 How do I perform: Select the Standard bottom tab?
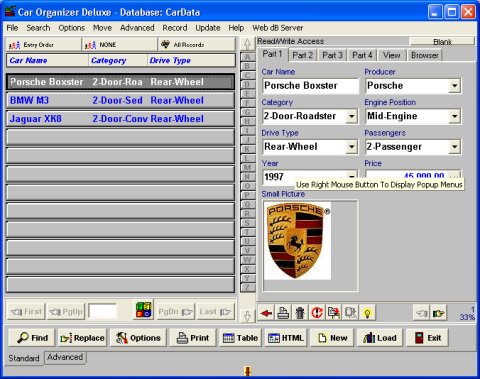point(24,358)
